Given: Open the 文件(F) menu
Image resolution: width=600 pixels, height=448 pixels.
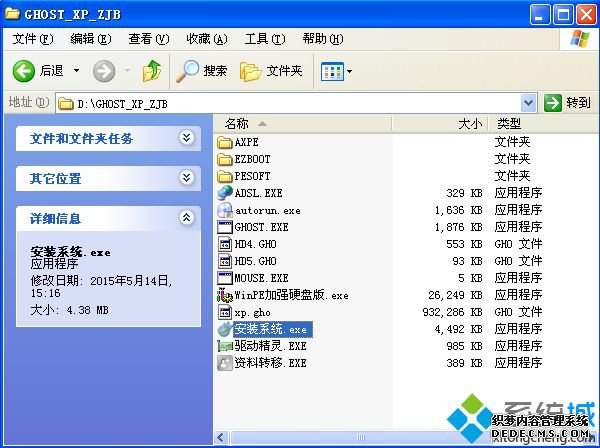Looking at the screenshot, I should pyautogui.click(x=32, y=39).
